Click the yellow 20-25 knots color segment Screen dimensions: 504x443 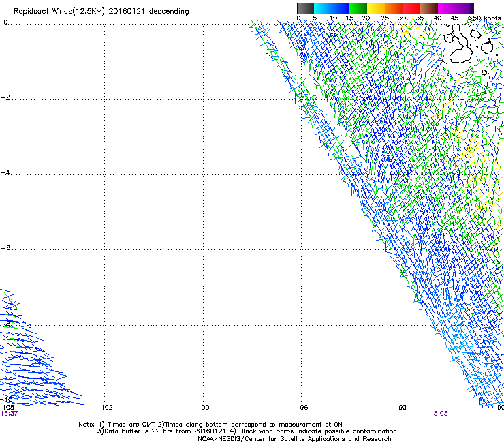376,8
